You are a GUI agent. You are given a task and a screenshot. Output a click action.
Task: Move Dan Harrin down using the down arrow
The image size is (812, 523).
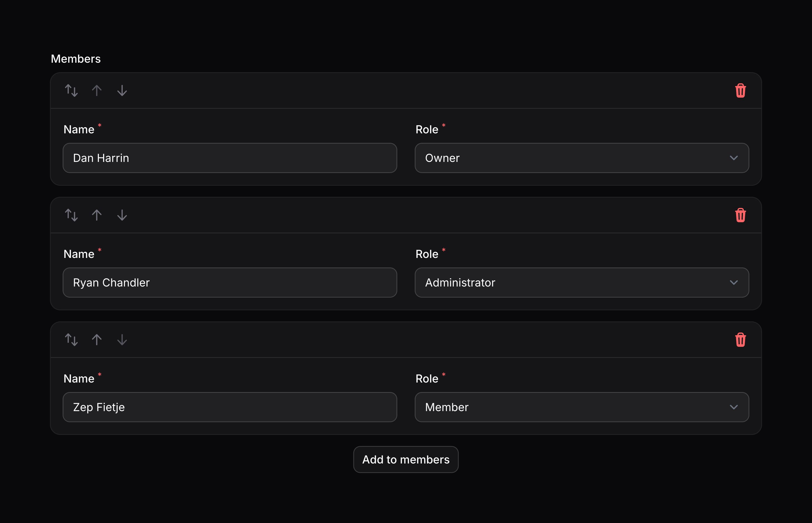(122, 90)
